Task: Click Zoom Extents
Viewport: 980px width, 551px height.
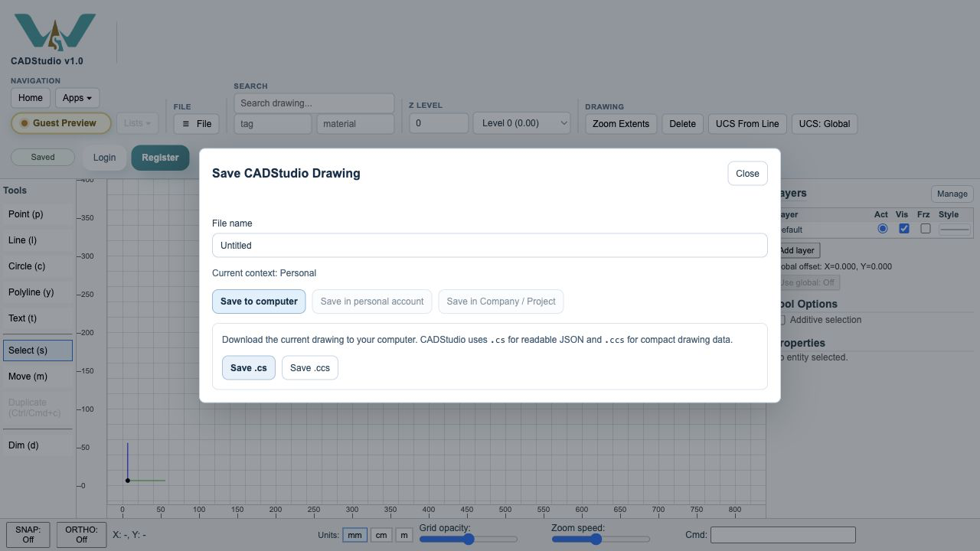Action: [x=621, y=124]
